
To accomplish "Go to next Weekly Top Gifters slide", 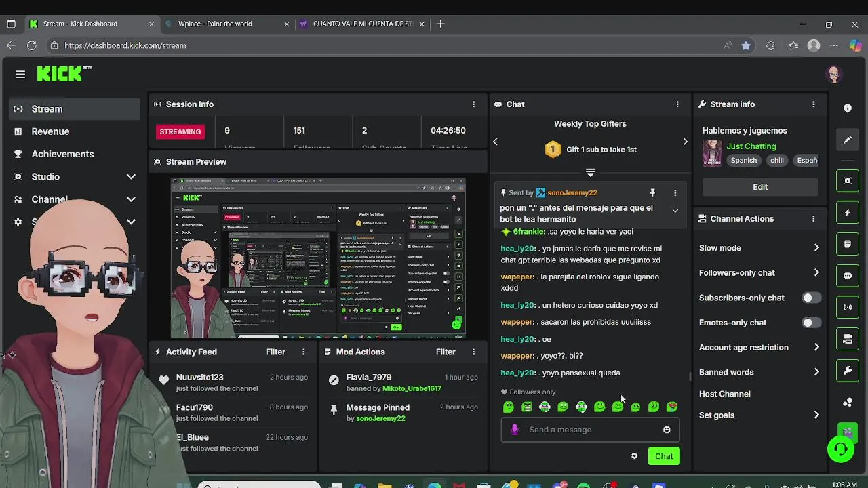I will [685, 142].
